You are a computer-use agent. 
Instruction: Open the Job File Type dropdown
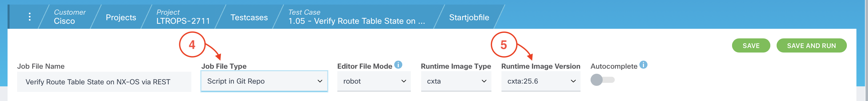click(264, 81)
